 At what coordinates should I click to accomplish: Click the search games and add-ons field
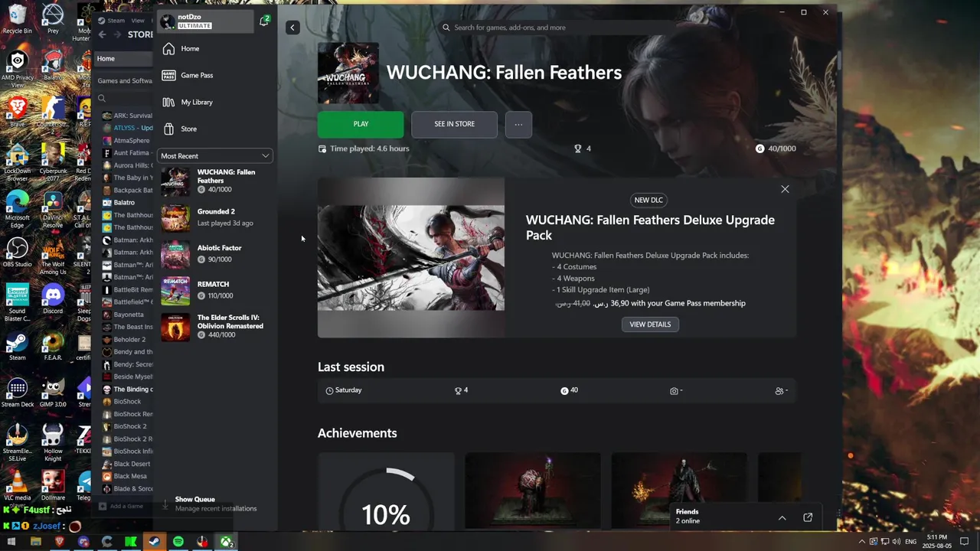click(x=556, y=28)
